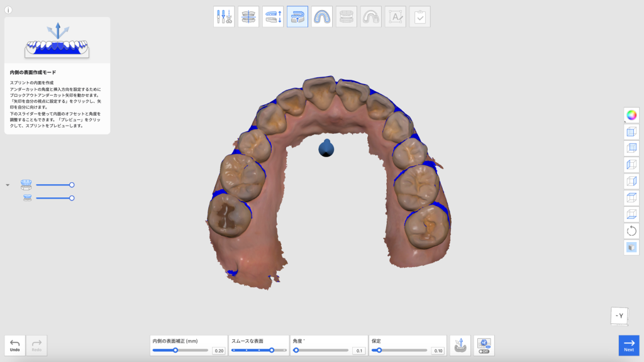Viewport: 644px width, 362px height.
Task: Select the text labeling tool in the toolbar
Action: [x=395, y=16]
